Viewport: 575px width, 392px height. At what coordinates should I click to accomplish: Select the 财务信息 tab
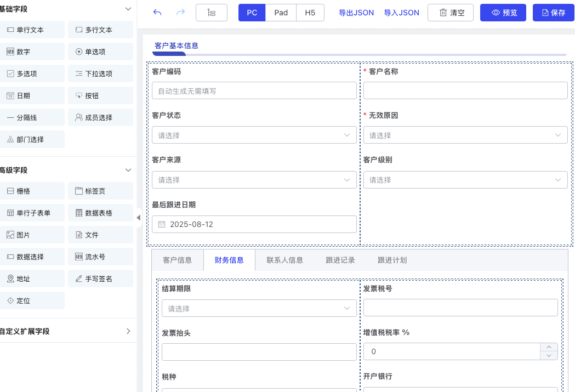click(229, 260)
